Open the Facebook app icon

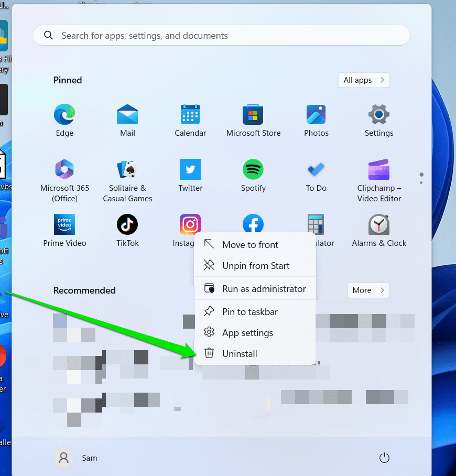coord(253,223)
